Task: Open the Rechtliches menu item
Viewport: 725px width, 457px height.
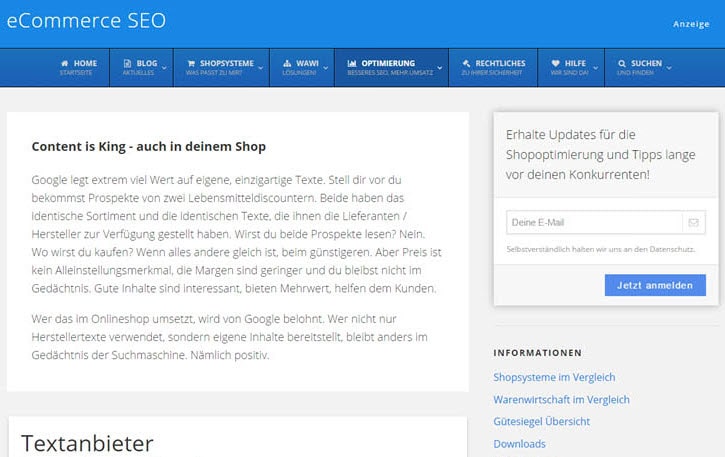Action: click(x=493, y=67)
